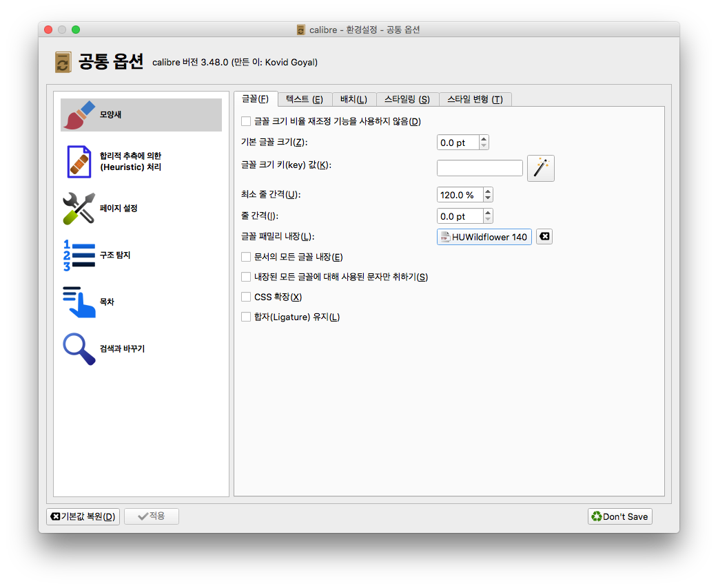Select the 검색과 바꾸기 sidebar label
Image resolution: width=718 pixels, height=588 pixels.
[x=122, y=348]
